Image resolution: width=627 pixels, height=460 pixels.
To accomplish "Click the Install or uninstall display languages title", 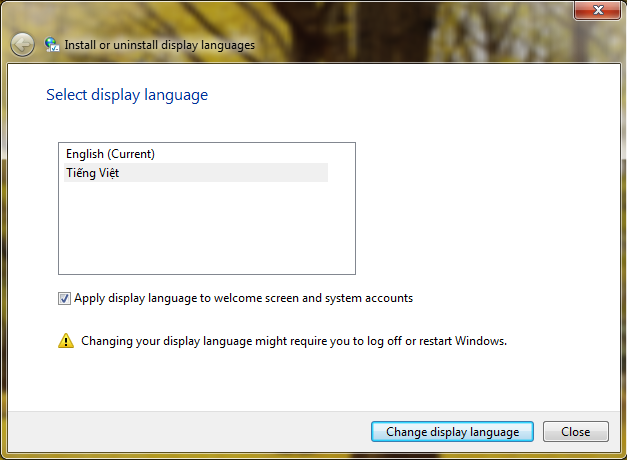I will tap(160, 45).
